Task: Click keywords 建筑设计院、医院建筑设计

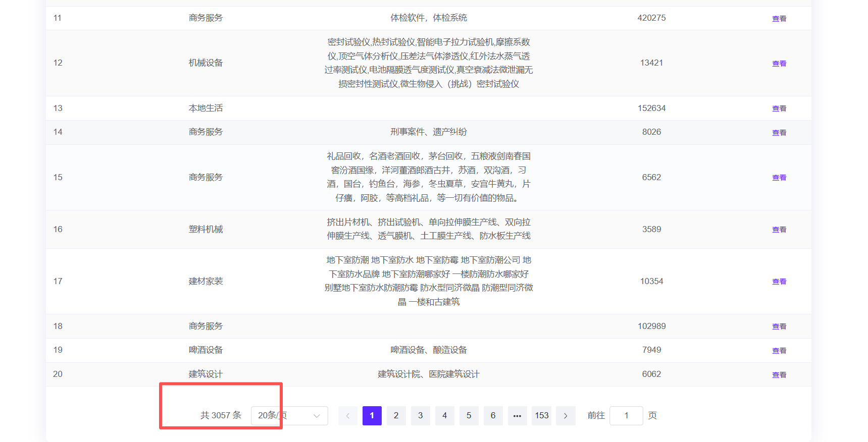Action: (x=429, y=374)
